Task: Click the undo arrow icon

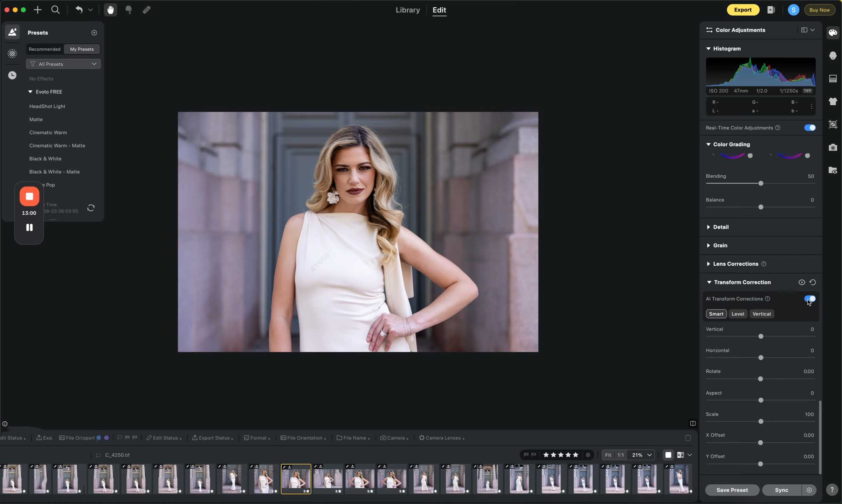Action: [x=79, y=10]
